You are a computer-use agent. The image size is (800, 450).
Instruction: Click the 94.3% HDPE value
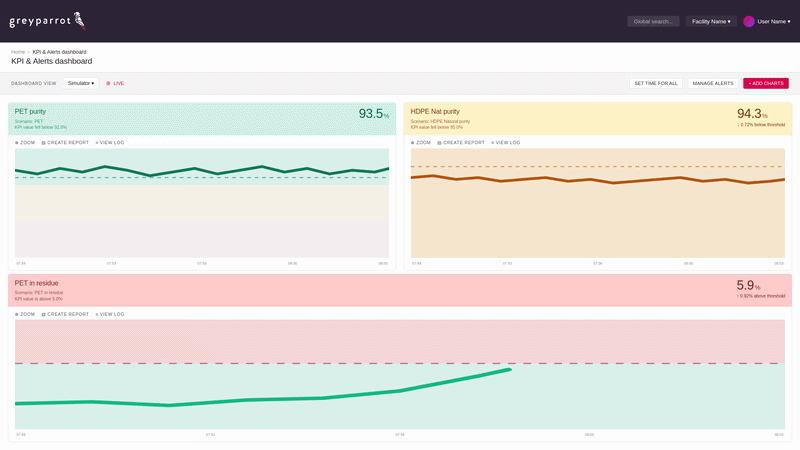[x=752, y=113]
